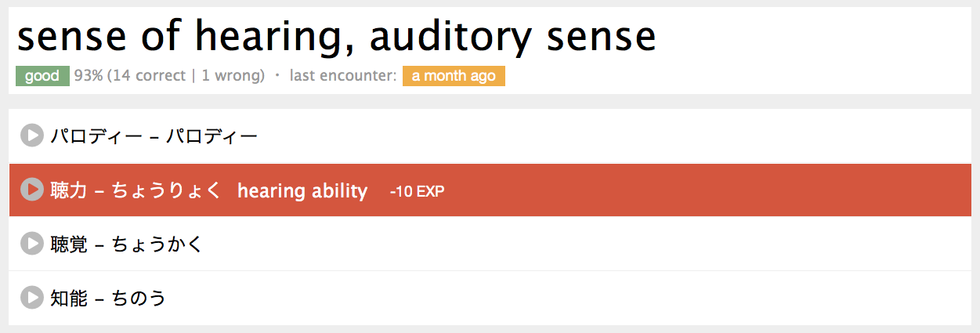Play pronunciation of 聴覚
Screen dimensions: 980x333
point(31,244)
